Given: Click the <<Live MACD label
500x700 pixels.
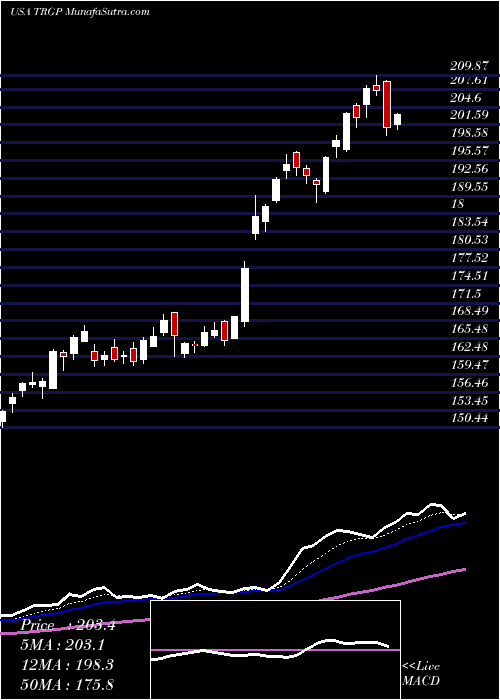Looking at the screenshot, I should coord(421,674).
